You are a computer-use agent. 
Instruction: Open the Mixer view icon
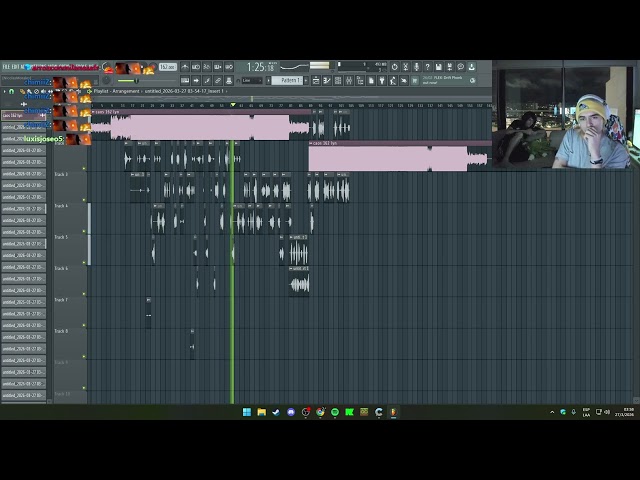coord(349,80)
